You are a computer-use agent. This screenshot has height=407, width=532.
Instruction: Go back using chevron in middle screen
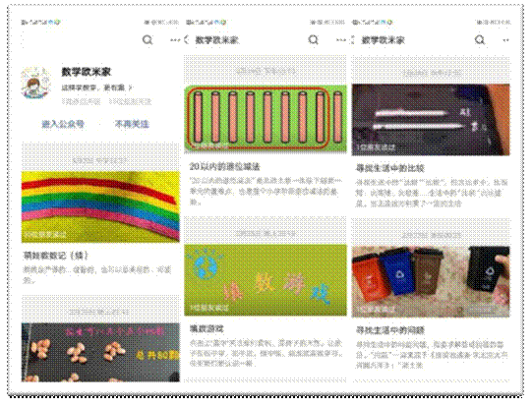coord(186,40)
